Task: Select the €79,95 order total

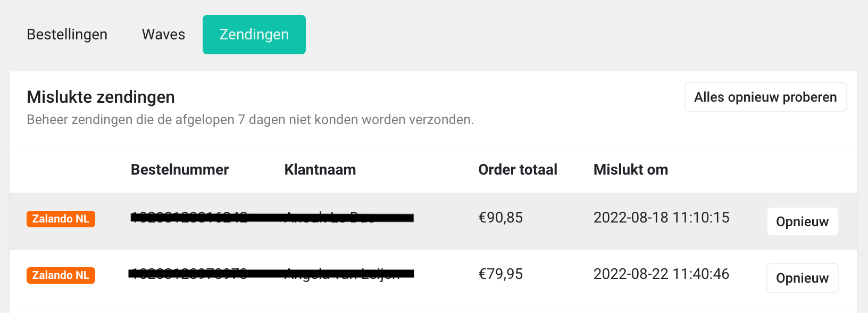Action: (500, 274)
